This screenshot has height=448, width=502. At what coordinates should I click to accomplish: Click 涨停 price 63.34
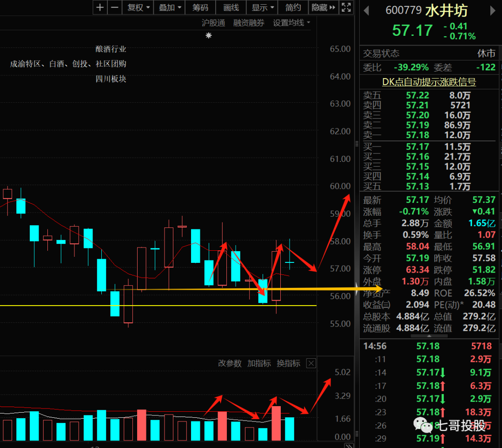point(417,270)
